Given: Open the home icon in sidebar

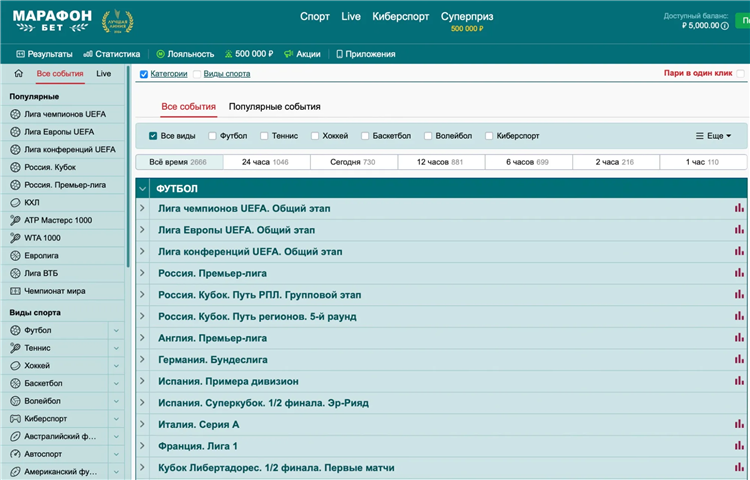Looking at the screenshot, I should 19,73.
